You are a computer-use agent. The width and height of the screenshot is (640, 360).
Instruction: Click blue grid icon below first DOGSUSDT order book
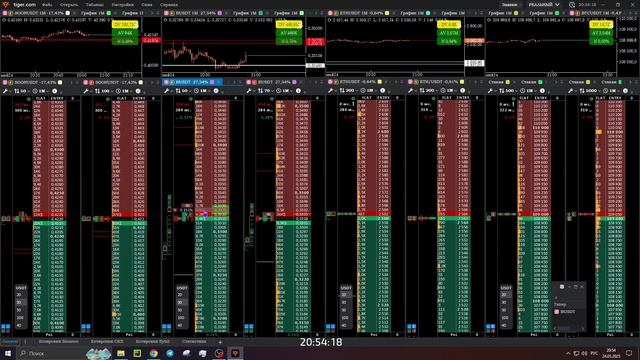5,327
